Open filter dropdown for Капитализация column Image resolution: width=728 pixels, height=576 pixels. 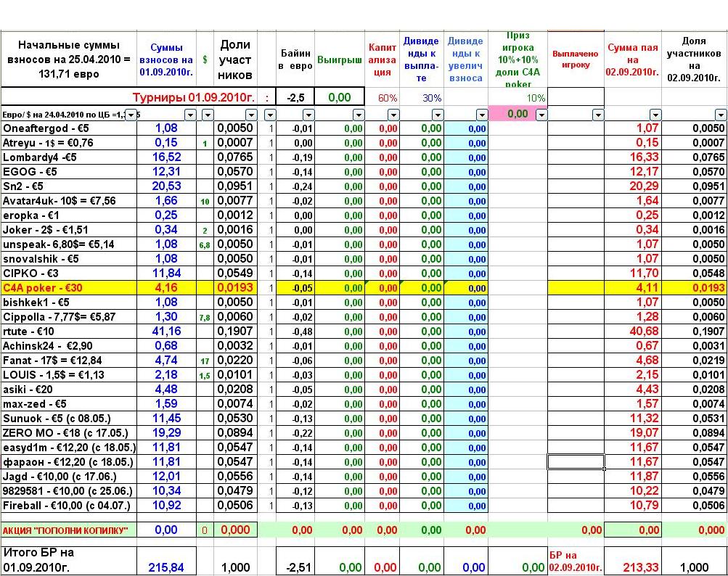(x=393, y=115)
